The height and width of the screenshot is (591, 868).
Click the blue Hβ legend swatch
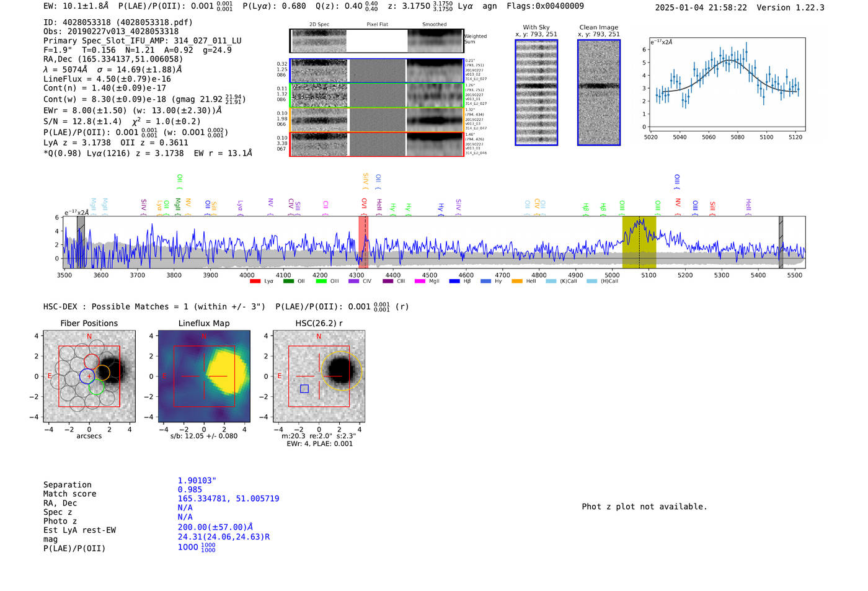pyautogui.click(x=454, y=282)
